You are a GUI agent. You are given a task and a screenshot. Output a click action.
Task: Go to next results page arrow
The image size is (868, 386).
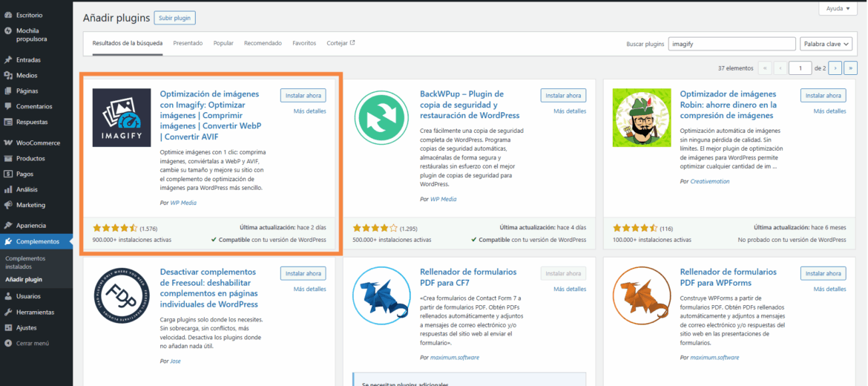click(835, 68)
